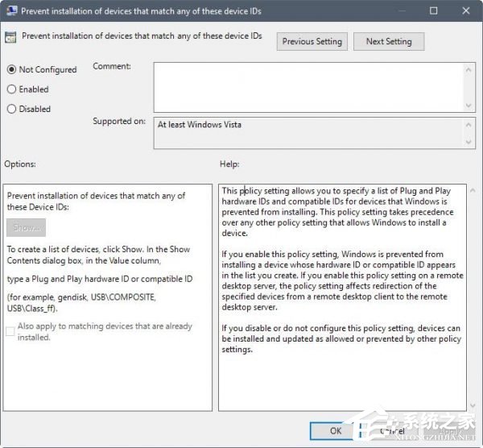Click the policy setting icon beside the heading
The image size is (483, 448).
point(11,37)
